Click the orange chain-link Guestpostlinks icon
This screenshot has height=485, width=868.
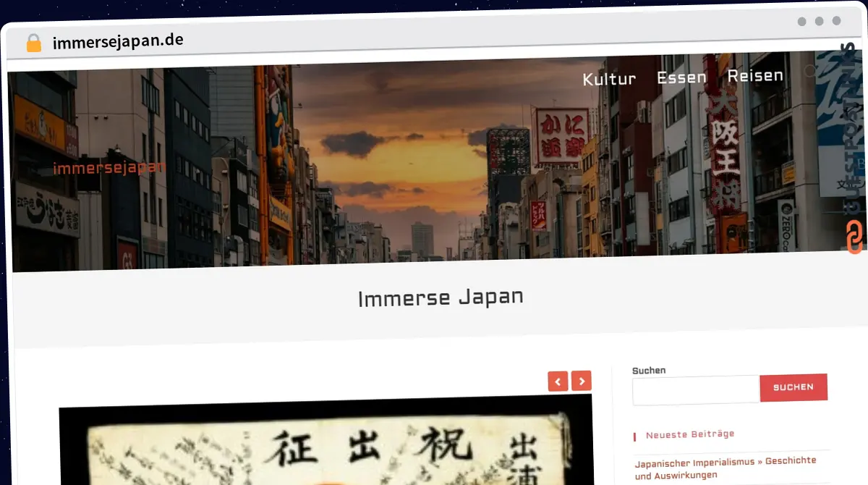855,238
